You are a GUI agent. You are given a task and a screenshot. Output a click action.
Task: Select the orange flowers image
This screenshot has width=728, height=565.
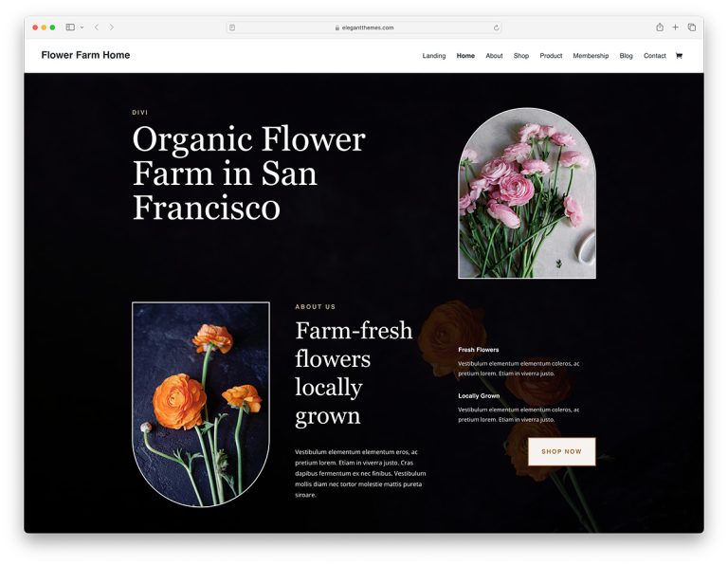point(201,403)
